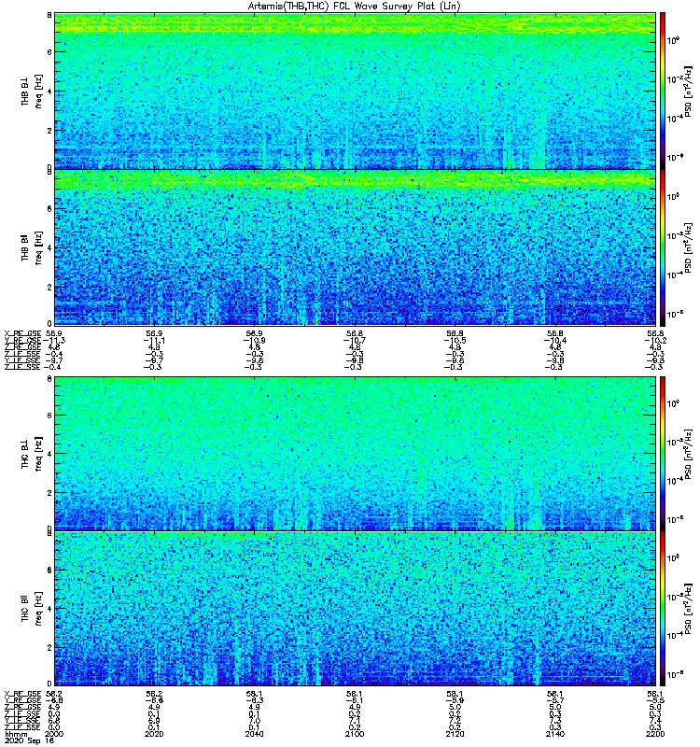Image resolution: width=700 pixels, height=747 pixels.
Task: Click the '2140' time tick label
Action: [555, 734]
